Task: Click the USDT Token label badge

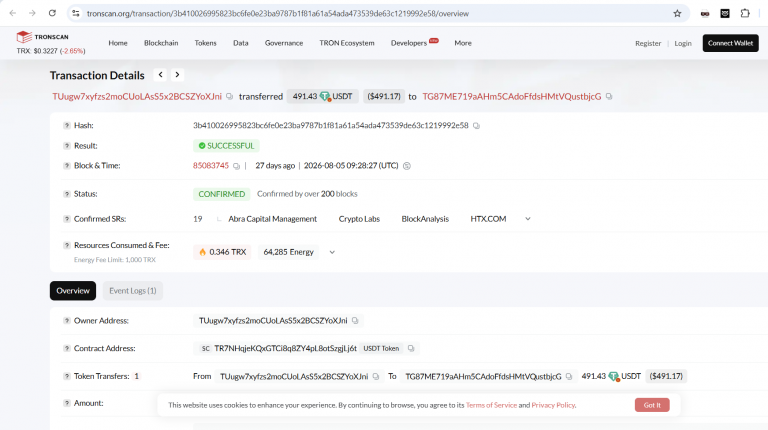Action: (381, 348)
